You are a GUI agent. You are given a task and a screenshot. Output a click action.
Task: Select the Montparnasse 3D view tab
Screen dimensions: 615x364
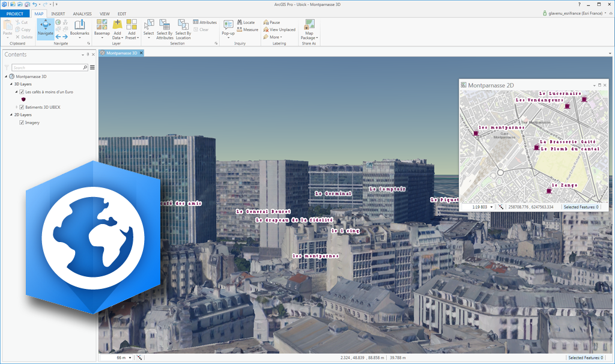(x=121, y=53)
